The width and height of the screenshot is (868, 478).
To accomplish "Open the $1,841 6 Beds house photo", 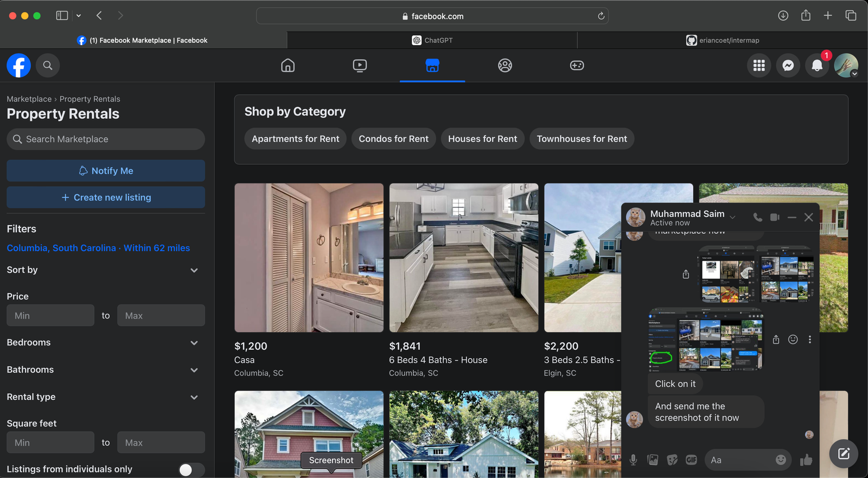I will [464, 258].
